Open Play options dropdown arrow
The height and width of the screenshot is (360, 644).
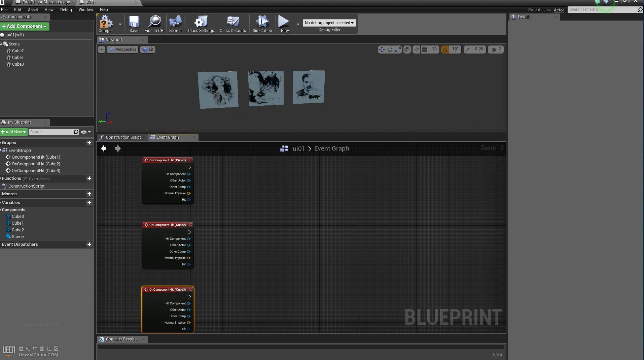pyautogui.click(x=298, y=24)
